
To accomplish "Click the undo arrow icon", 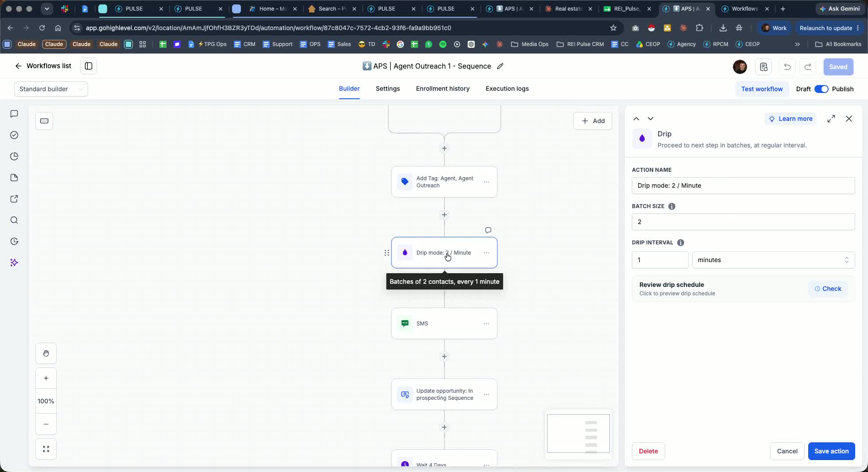I will (787, 67).
